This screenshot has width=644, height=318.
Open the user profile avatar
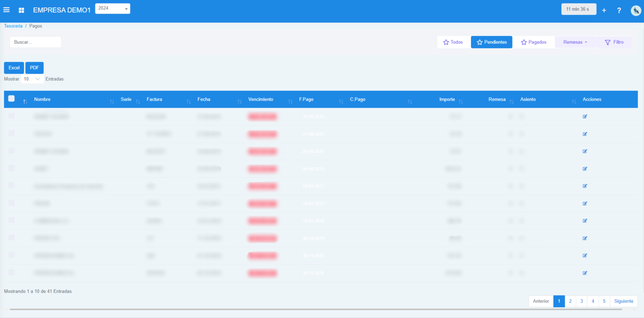(x=636, y=11)
